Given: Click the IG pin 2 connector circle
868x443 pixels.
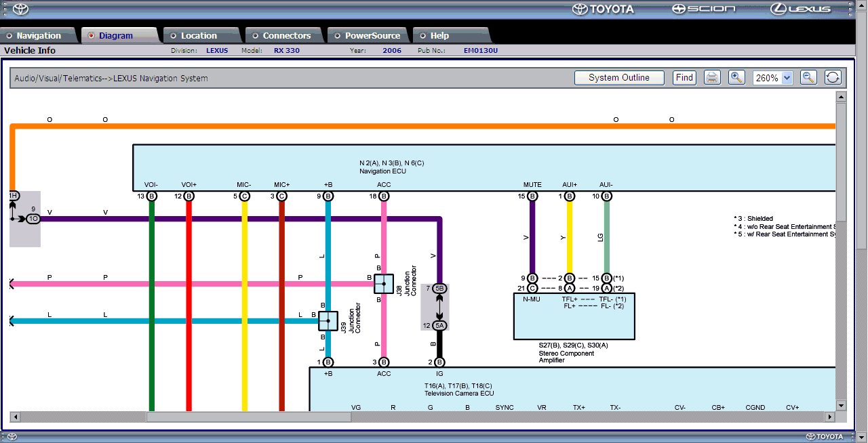Looking at the screenshot, I should [439, 362].
